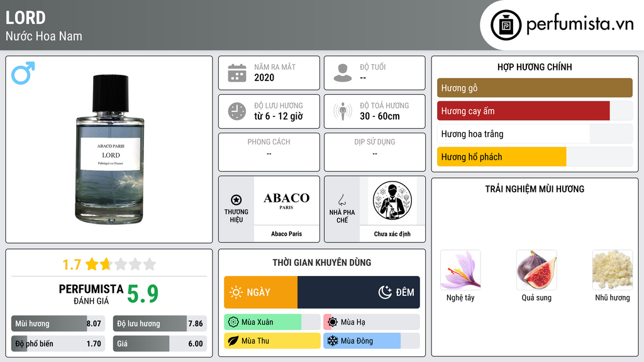The image size is (644, 362).
Task: Select the Nhũ hương frankincense note image
Action: (613, 270)
